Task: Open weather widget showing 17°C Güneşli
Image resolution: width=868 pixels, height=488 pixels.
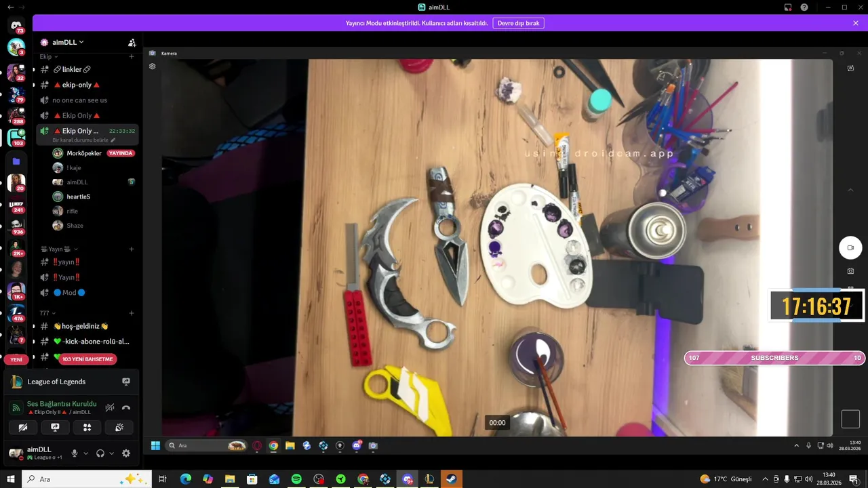Action: point(726,479)
